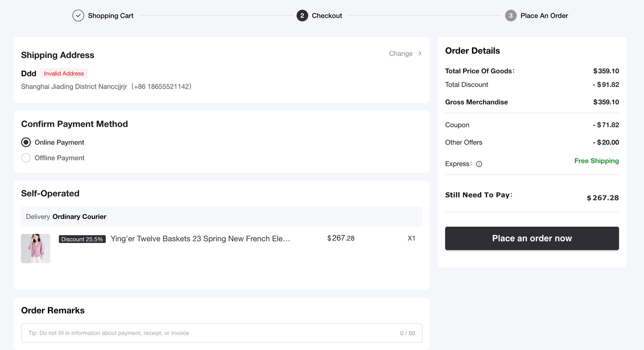Viewport: 644px width, 350px height.
Task: Click Change to edit shipping address
Action: pyautogui.click(x=400, y=54)
